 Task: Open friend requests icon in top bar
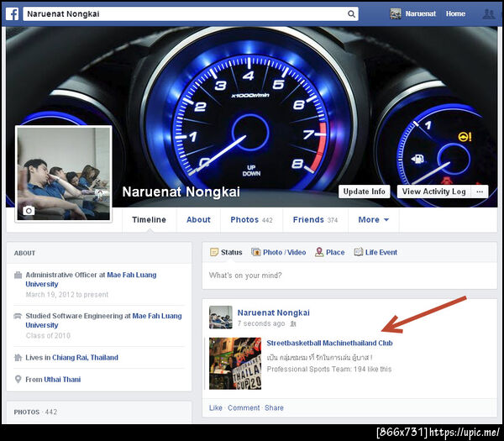tap(489, 13)
